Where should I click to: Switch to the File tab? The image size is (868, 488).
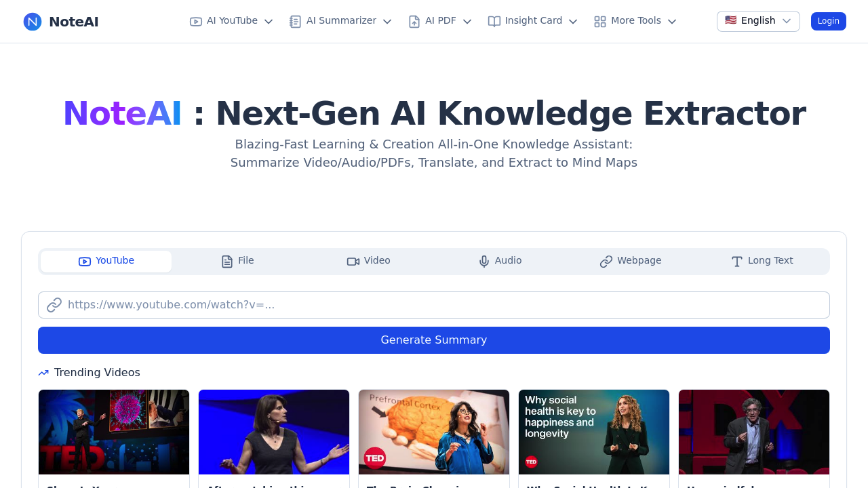point(237,261)
